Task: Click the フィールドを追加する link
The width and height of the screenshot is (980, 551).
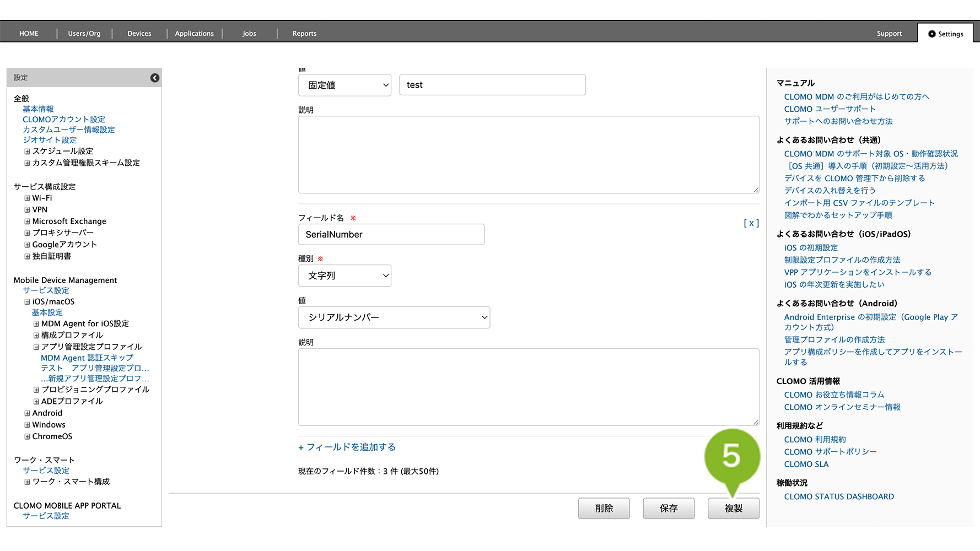Action: click(347, 447)
